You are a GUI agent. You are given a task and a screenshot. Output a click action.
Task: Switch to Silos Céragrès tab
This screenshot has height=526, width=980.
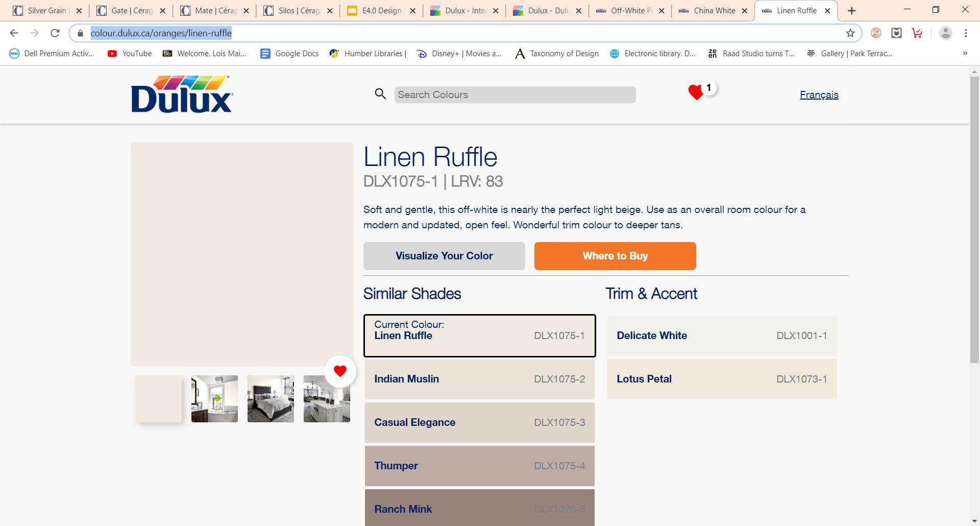pyautogui.click(x=298, y=11)
